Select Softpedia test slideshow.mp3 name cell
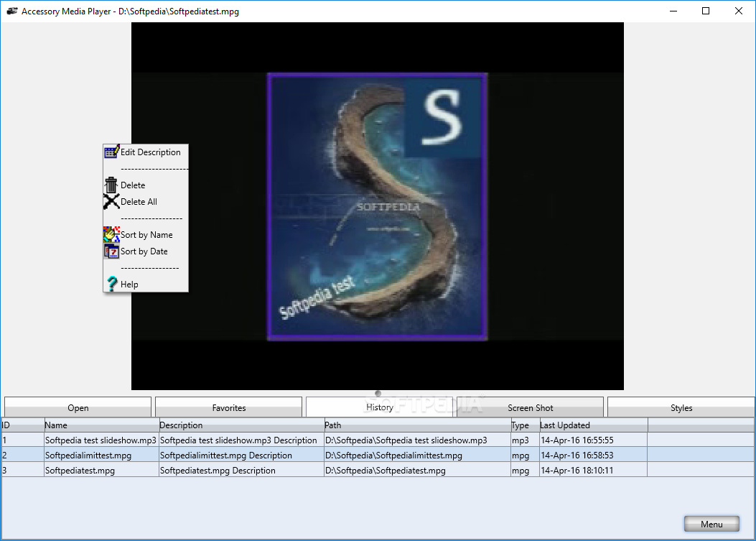756x541 pixels. [101, 440]
